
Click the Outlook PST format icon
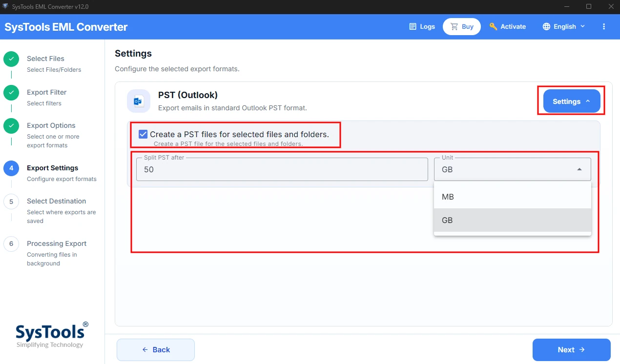point(138,101)
